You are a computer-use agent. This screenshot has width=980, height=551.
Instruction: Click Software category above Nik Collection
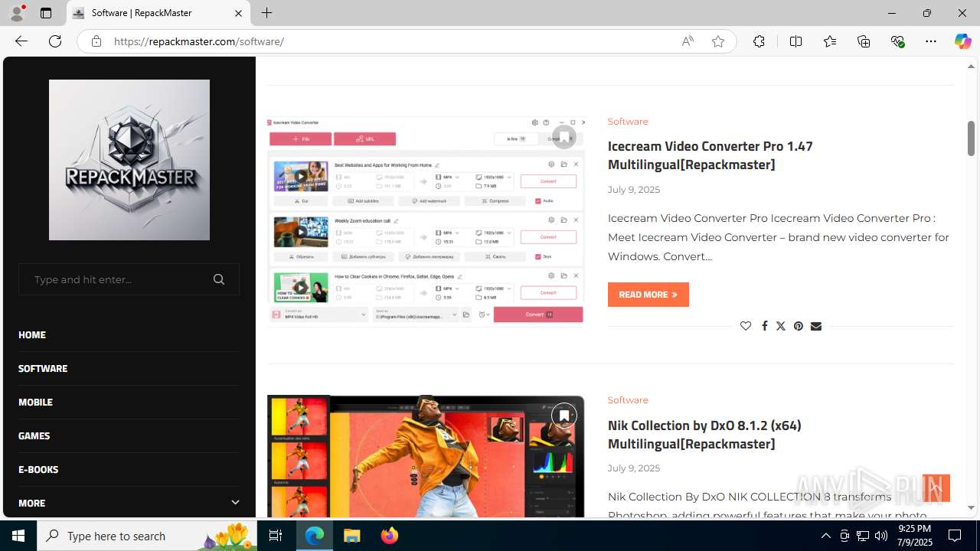click(628, 400)
